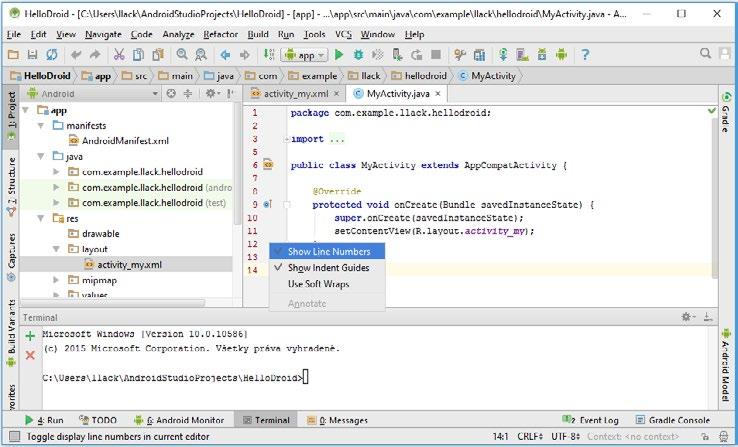Click the Run with Coverage icon
The height and width of the screenshot is (447, 738).
[x=377, y=55]
